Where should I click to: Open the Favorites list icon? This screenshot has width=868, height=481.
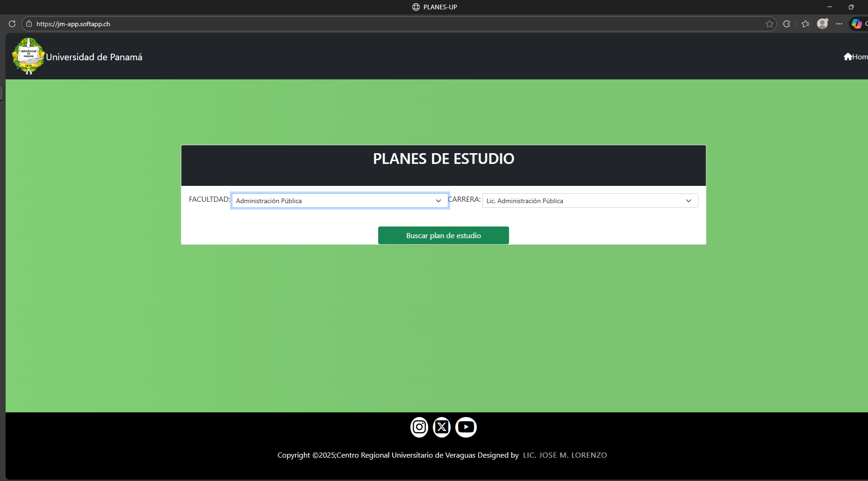(x=805, y=24)
